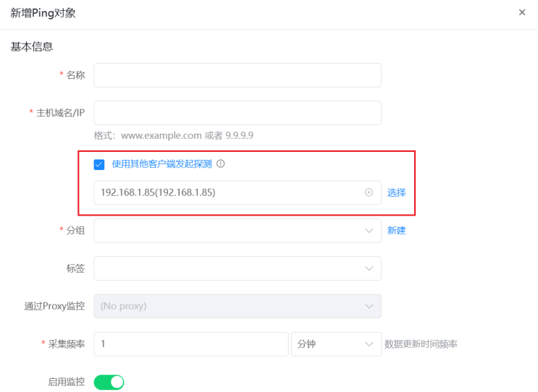Close the 新增Ping对象 dialog
Image resolution: width=538 pixels, height=392 pixels.
(x=522, y=12)
